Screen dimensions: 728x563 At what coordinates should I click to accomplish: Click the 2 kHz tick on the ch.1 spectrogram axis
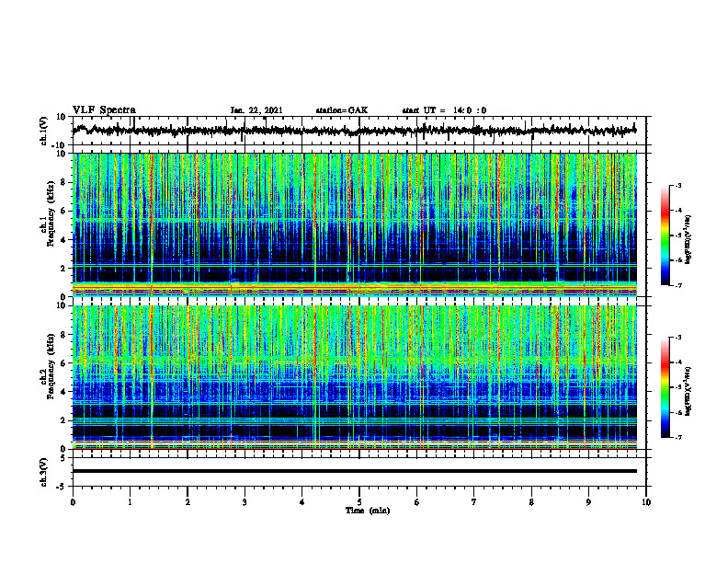64,269
